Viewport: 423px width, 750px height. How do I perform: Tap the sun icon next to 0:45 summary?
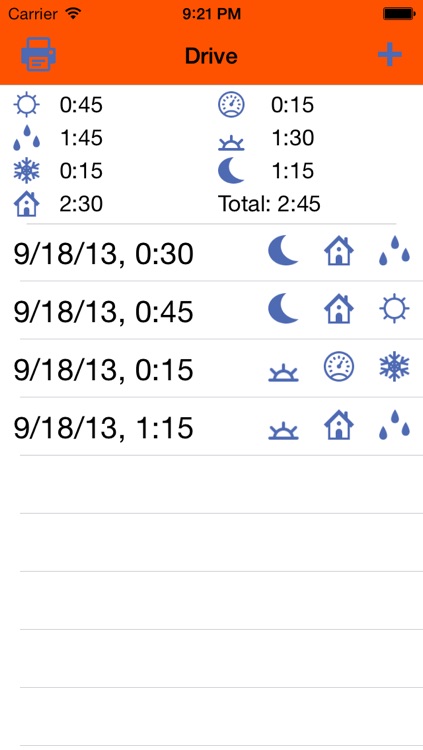tap(27, 105)
